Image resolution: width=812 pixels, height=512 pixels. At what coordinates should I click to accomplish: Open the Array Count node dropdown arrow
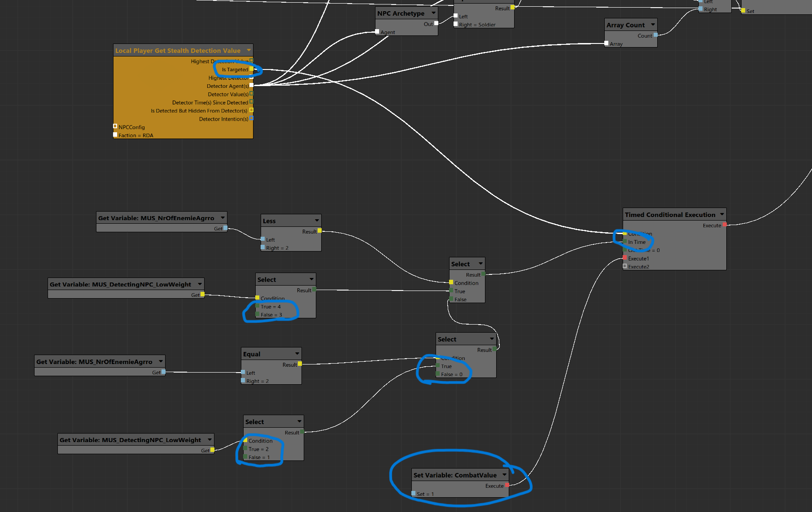(653, 25)
